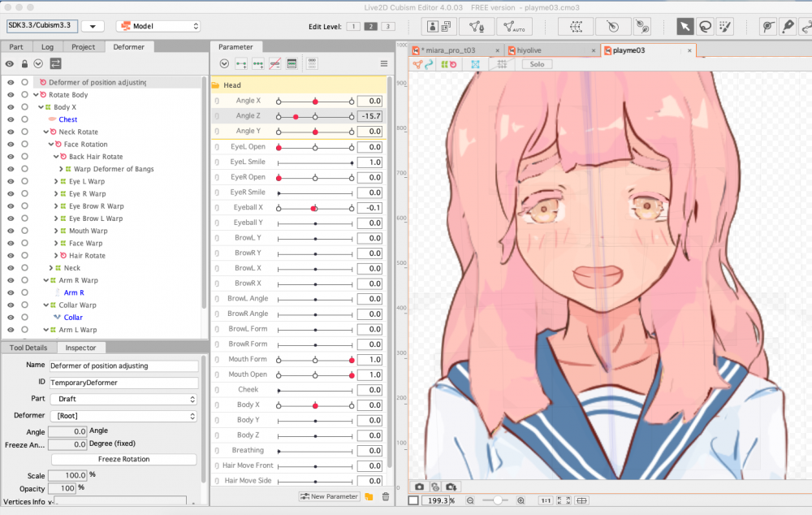Switch to the Project tab

coord(83,47)
